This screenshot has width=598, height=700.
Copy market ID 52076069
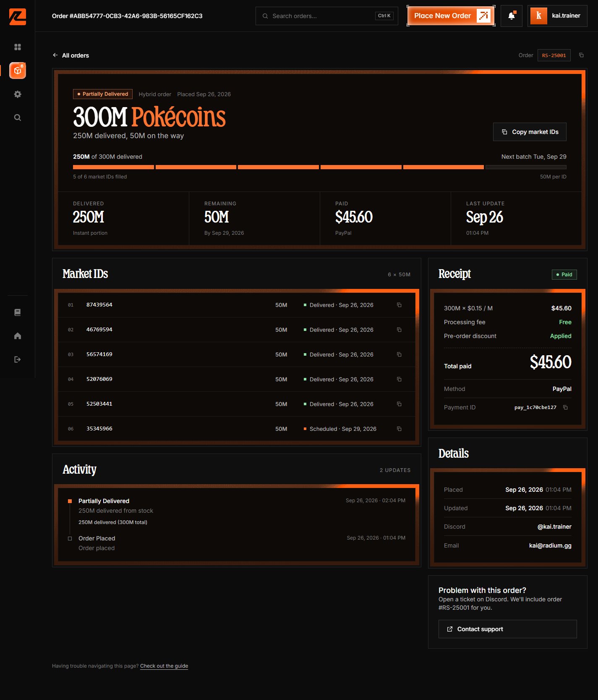(x=399, y=379)
